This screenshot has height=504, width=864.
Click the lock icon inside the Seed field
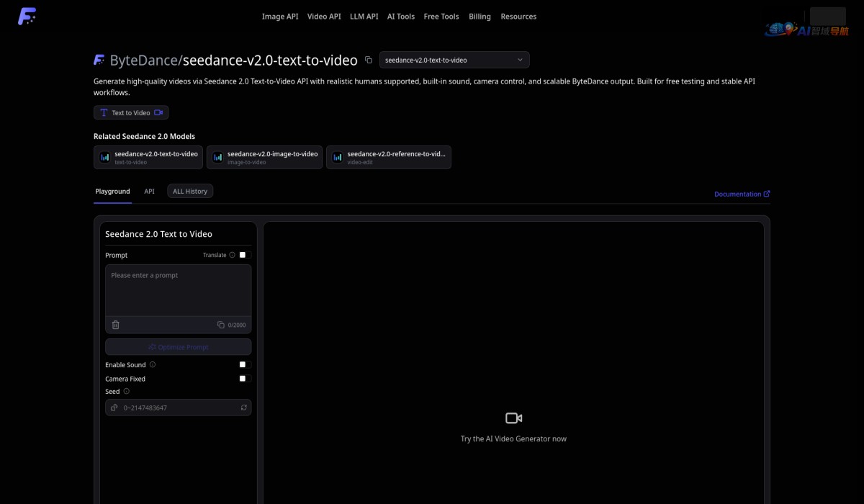coord(114,408)
